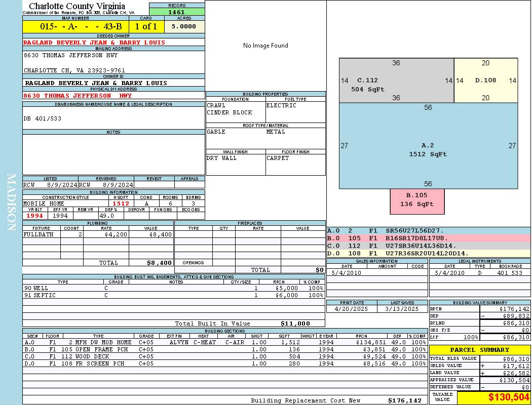This screenshot has height=405, width=532.
Task: Click section row 105 OPEN FRAME PCH
Action: [225, 349]
